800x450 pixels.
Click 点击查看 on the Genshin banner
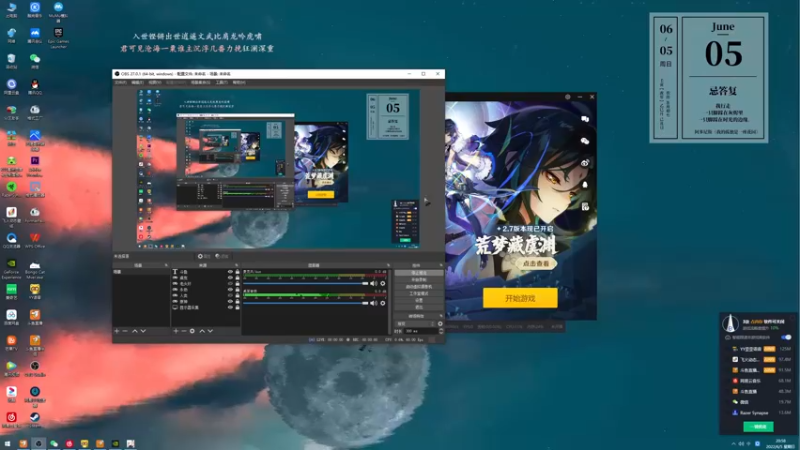click(x=536, y=263)
